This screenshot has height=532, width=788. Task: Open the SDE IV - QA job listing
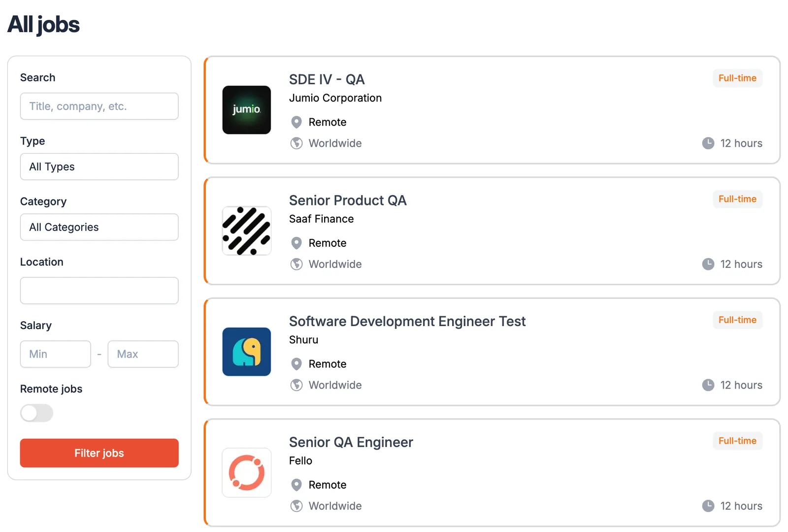click(327, 79)
